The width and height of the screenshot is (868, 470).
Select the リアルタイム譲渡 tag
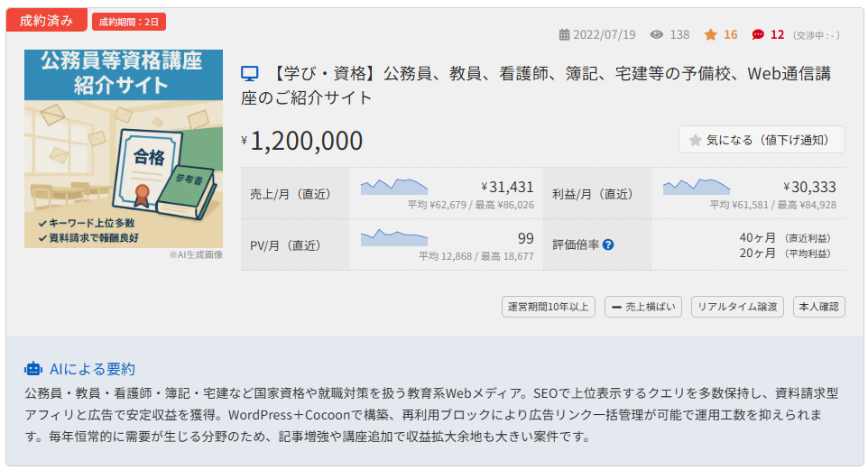pyautogui.click(x=737, y=307)
